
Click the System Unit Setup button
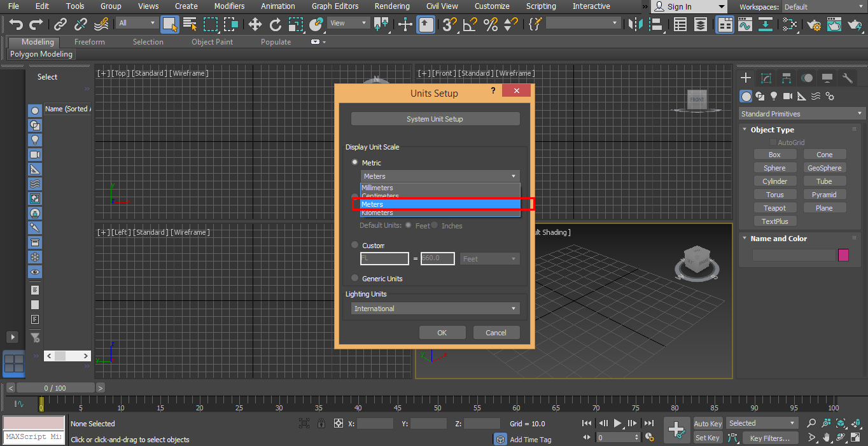coord(435,119)
